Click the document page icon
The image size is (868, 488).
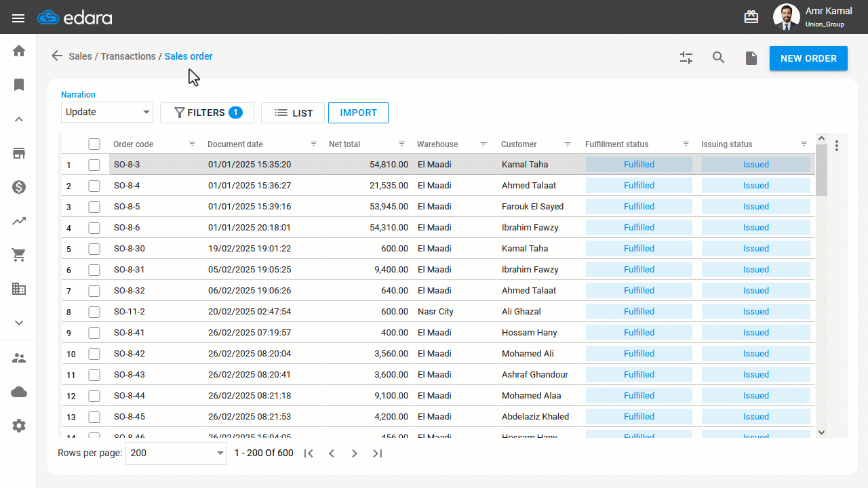pyautogui.click(x=751, y=58)
